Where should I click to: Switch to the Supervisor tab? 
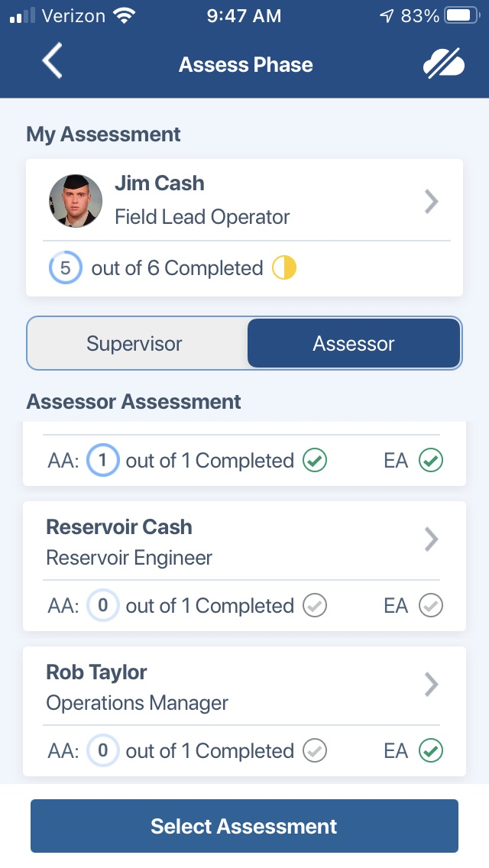[x=134, y=343]
